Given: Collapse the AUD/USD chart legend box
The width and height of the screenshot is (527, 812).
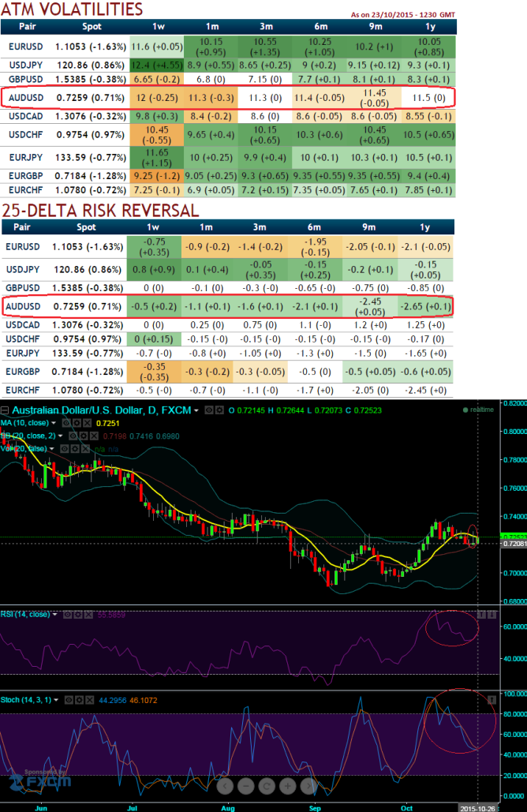Looking at the screenshot, I should tap(4, 410).
